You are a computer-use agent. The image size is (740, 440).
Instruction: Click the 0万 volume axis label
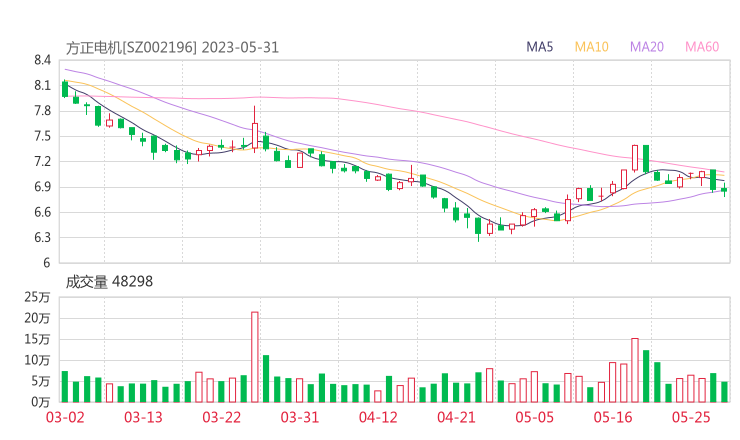click(41, 402)
